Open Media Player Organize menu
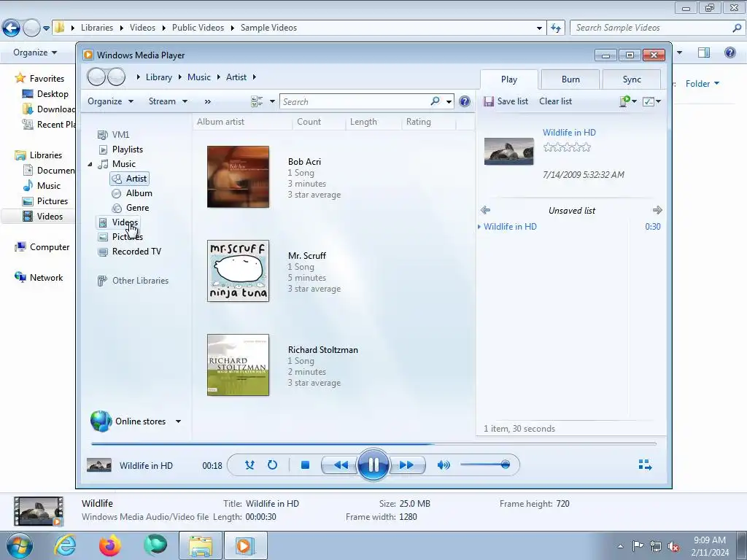Image resolution: width=747 pixels, height=560 pixels. tap(110, 101)
